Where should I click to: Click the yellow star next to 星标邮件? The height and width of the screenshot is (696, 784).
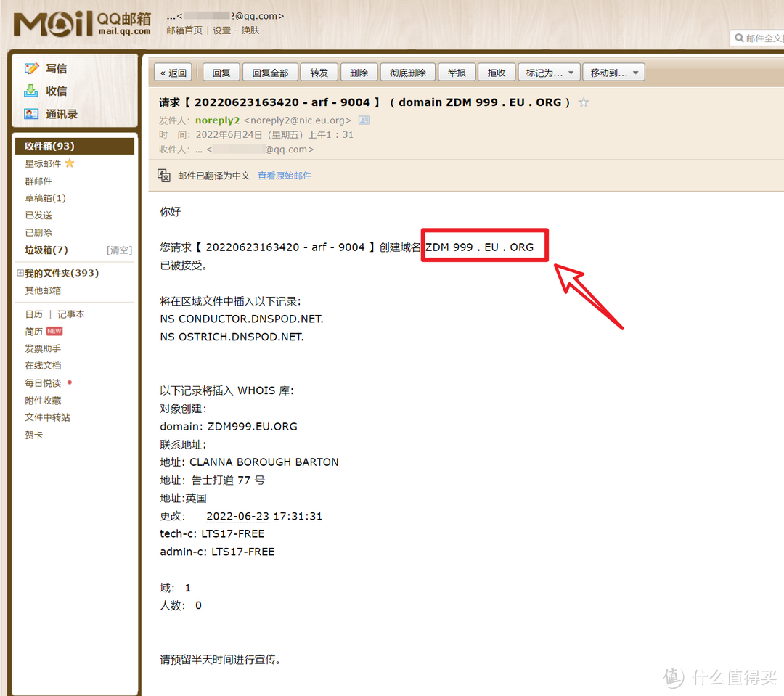pyautogui.click(x=70, y=163)
